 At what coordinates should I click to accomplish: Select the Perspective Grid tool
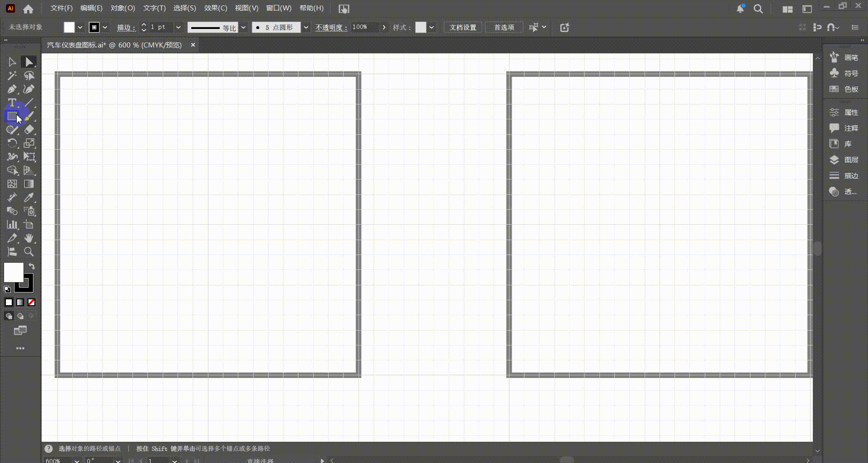(x=29, y=170)
